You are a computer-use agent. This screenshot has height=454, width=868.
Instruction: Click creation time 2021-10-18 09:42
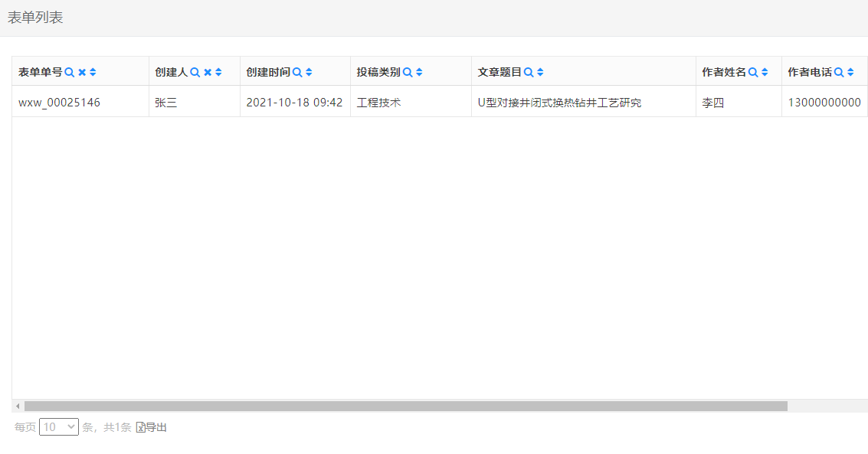click(294, 103)
